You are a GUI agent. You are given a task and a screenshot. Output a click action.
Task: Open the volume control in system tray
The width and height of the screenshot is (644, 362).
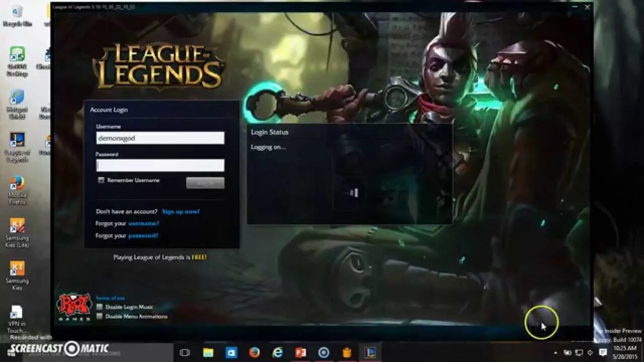point(591,352)
